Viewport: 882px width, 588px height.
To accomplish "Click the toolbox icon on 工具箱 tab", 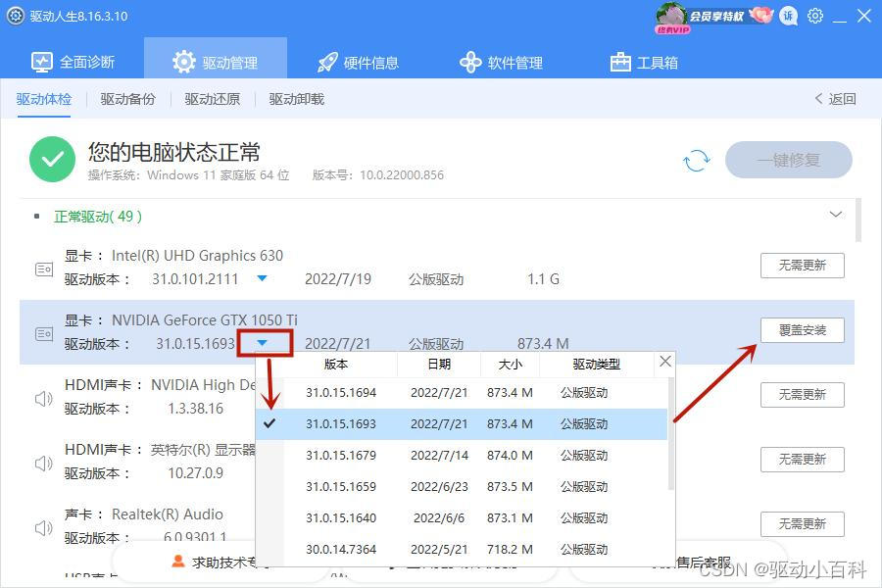I will [620, 62].
